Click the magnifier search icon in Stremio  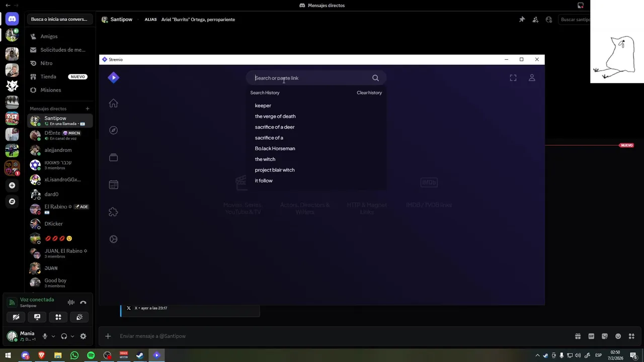click(x=375, y=78)
